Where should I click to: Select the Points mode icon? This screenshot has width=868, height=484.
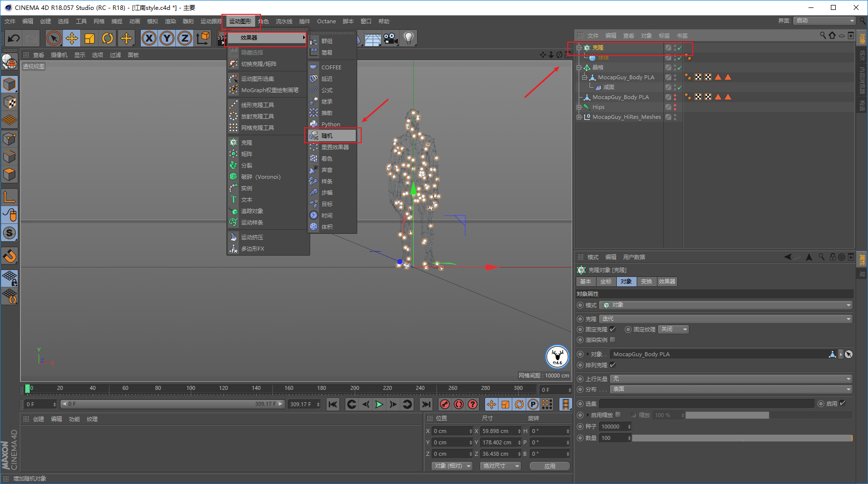click(x=9, y=139)
